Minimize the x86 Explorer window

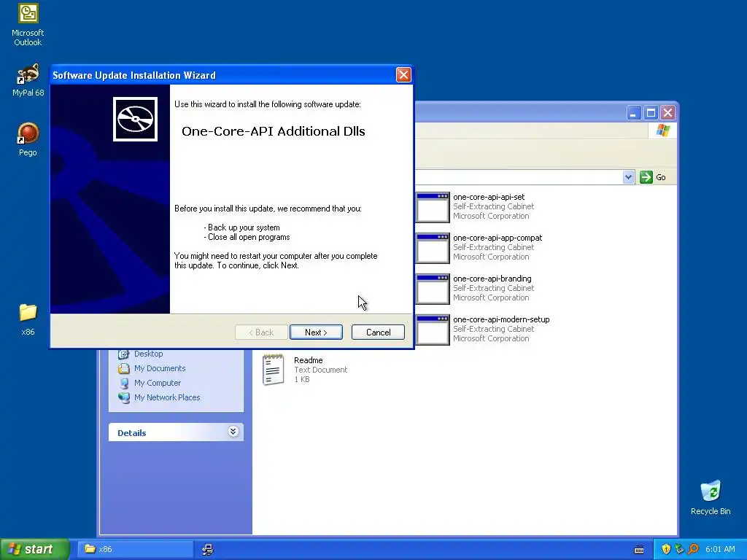634,113
